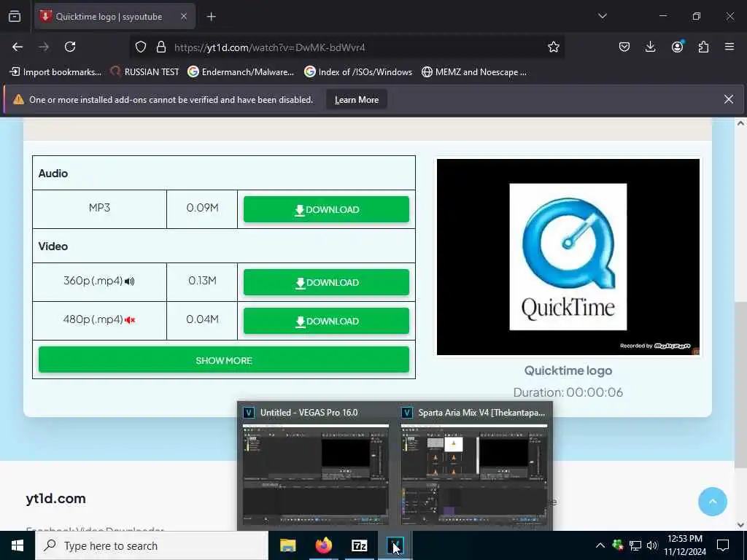The height and width of the screenshot is (560, 747).
Task: Select the MP3 format cell
Action: [99, 208]
